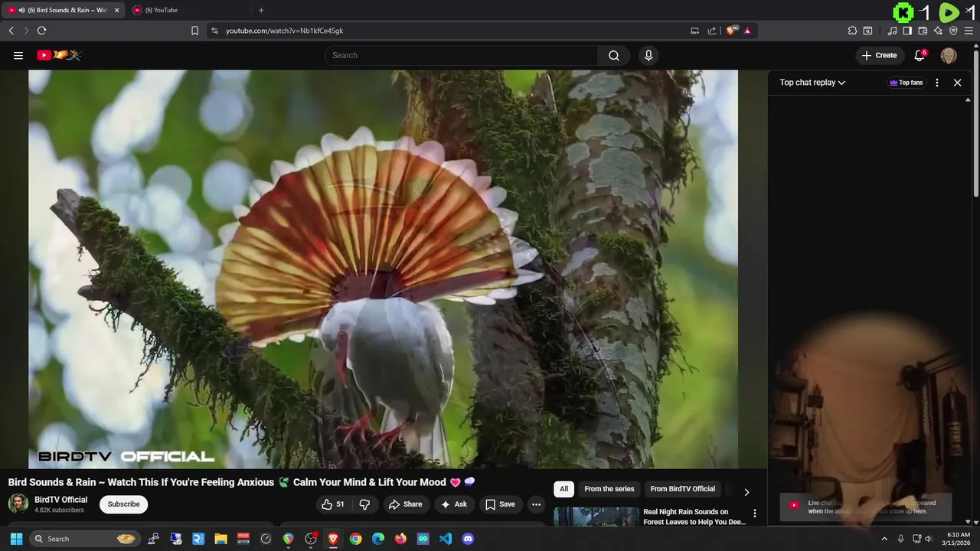Open YouTube notifications bell
Screen dimensions: 980x551
[920, 55]
